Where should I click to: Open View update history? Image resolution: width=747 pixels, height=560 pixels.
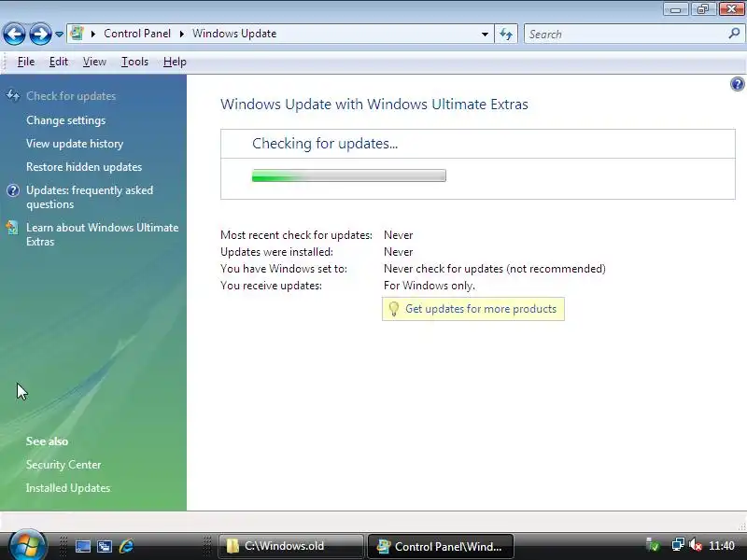click(75, 144)
